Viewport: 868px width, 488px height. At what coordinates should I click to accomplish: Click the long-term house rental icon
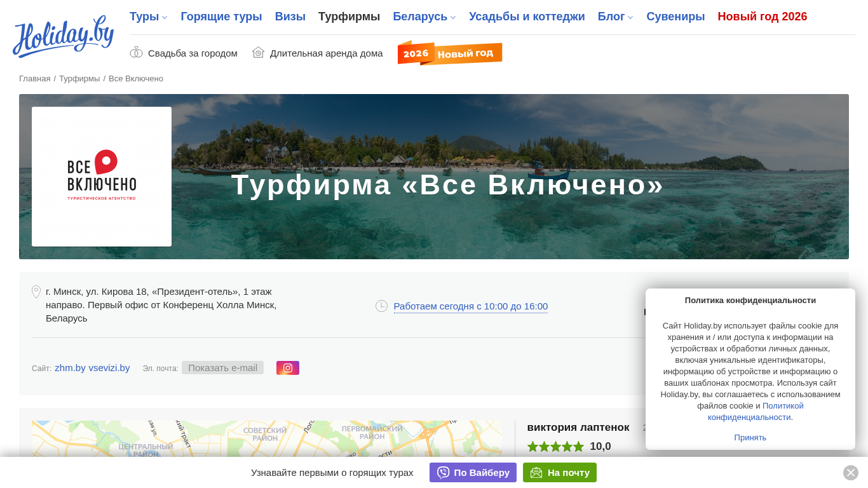[258, 53]
